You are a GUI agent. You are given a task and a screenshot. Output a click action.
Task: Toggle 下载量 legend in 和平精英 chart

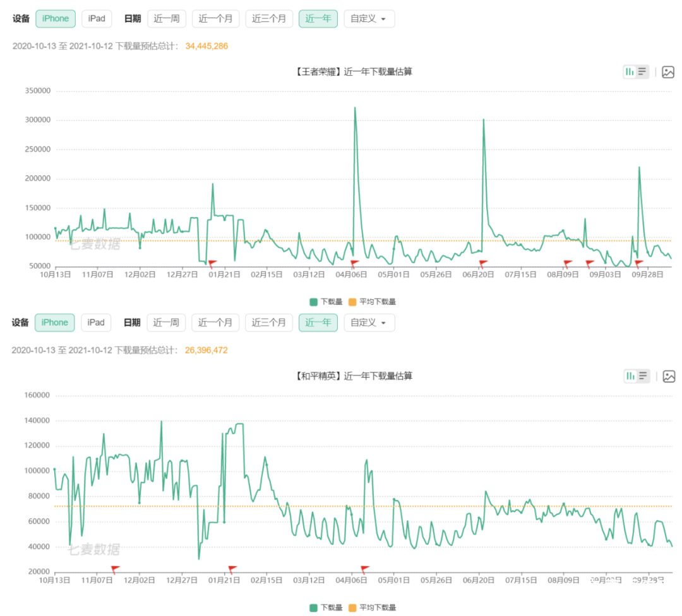tap(326, 607)
